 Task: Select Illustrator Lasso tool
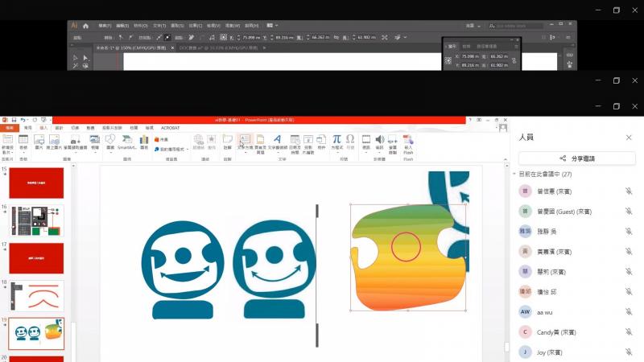click(85, 66)
